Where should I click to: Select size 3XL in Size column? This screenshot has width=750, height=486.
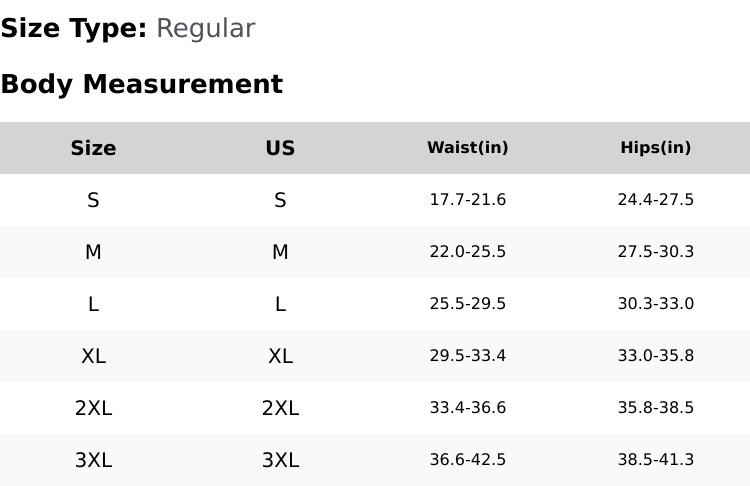tap(93, 460)
